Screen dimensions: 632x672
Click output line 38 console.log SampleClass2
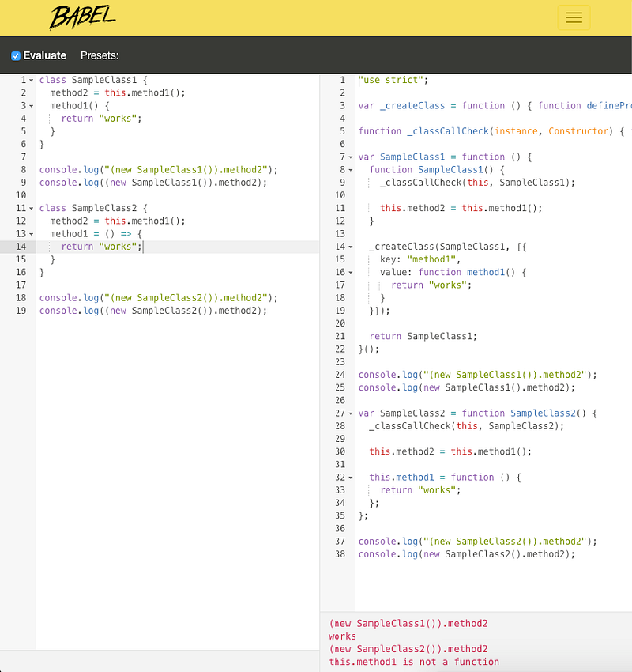(467, 554)
